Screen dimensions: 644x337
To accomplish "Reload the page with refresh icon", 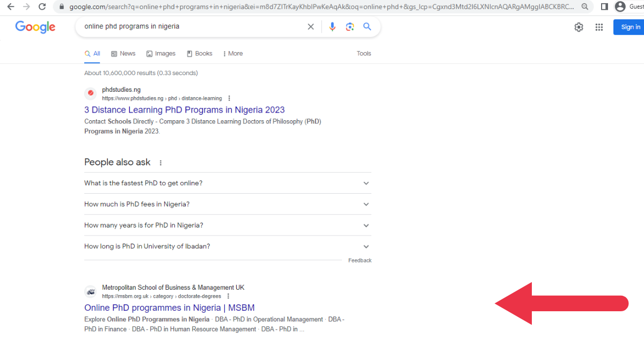I will pos(42,7).
